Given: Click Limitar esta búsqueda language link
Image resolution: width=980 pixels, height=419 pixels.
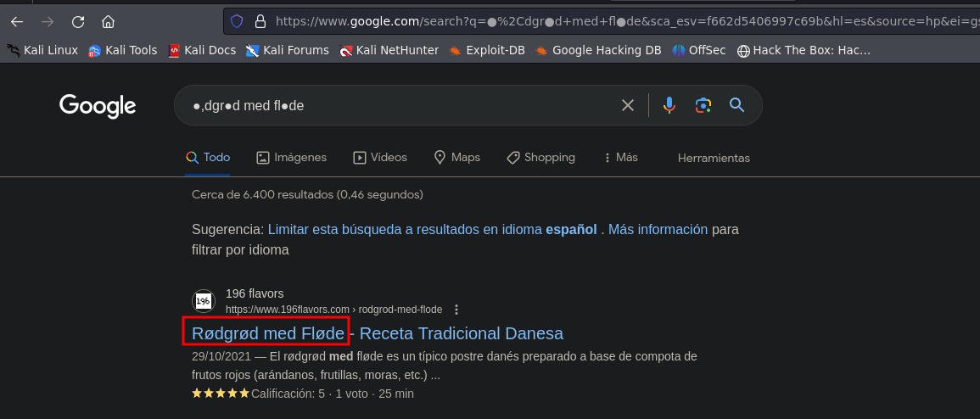Looking at the screenshot, I should [432, 229].
